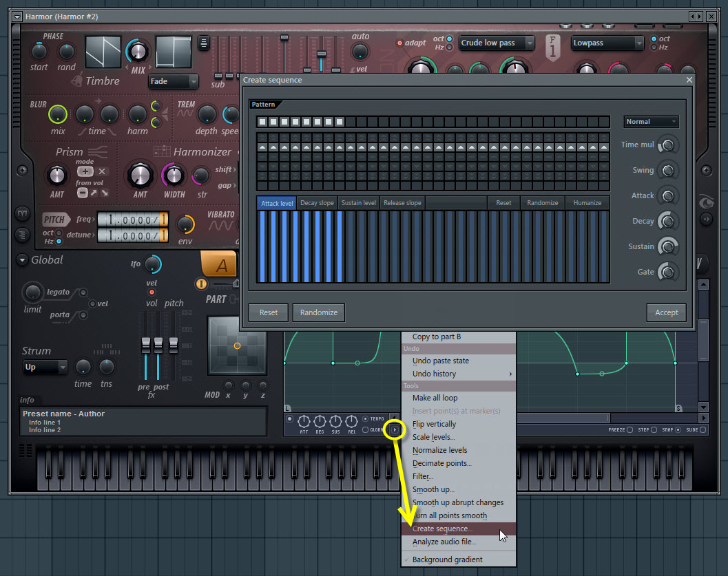Screen dimensions: 728x576
Task: Click the MOD XY pad
Action: tap(237, 345)
